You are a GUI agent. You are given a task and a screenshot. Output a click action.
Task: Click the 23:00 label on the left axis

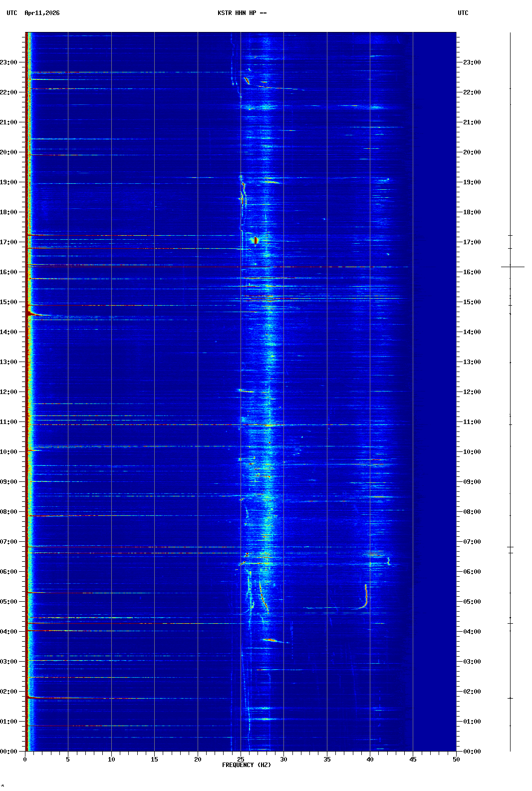click(x=9, y=62)
